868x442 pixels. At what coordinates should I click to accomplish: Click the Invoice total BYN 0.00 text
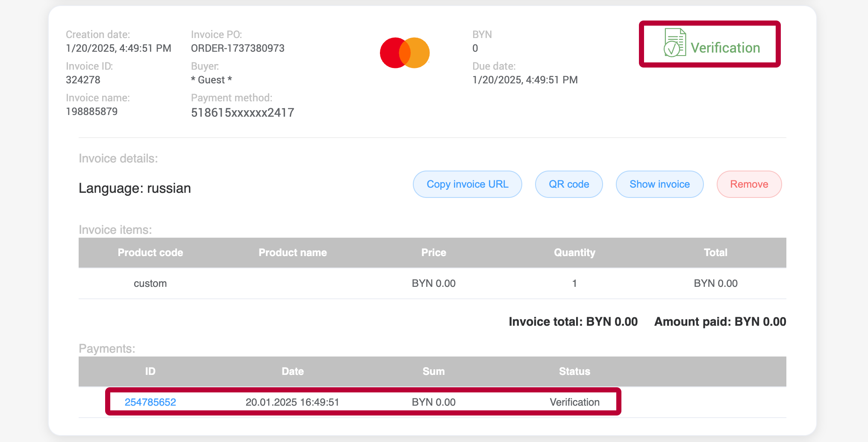573,321
